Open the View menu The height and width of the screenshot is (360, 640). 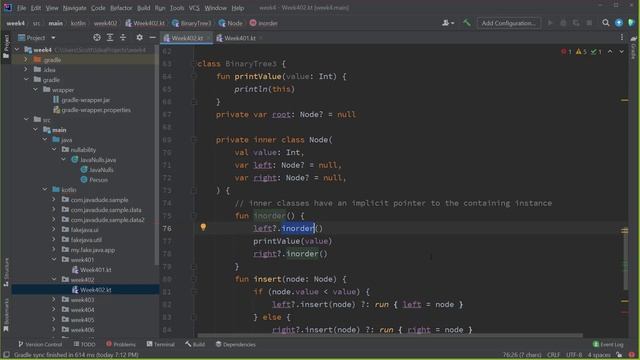click(x=52, y=8)
